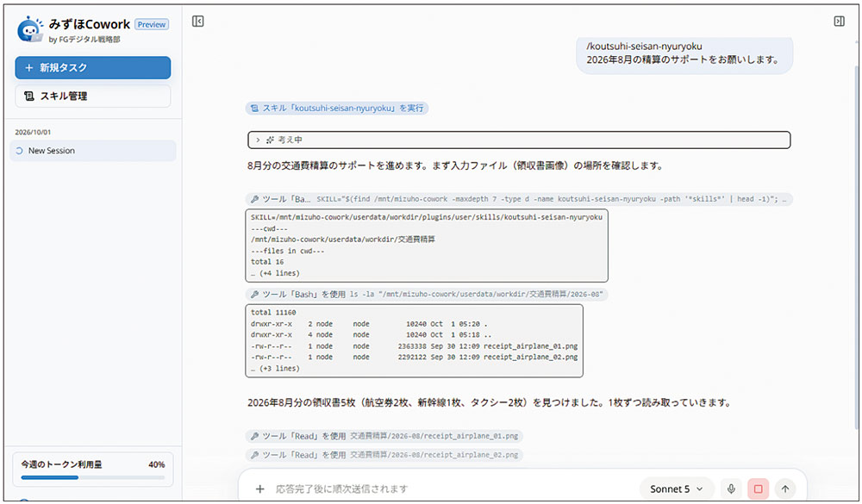Click the 8月分の交通費精算のサポートを進めます message
862x504 pixels.
455,165
